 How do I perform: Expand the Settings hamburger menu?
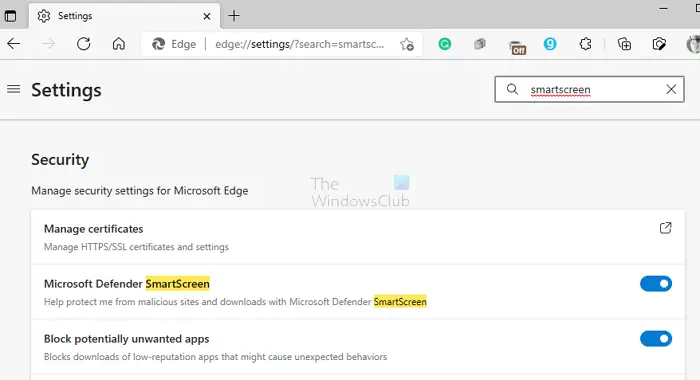point(14,89)
